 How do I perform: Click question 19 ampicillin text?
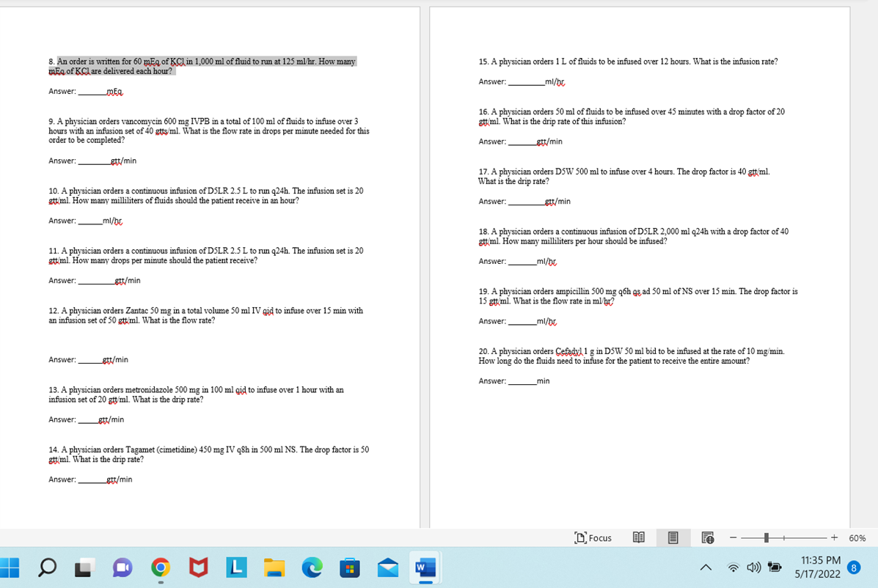[638, 296]
